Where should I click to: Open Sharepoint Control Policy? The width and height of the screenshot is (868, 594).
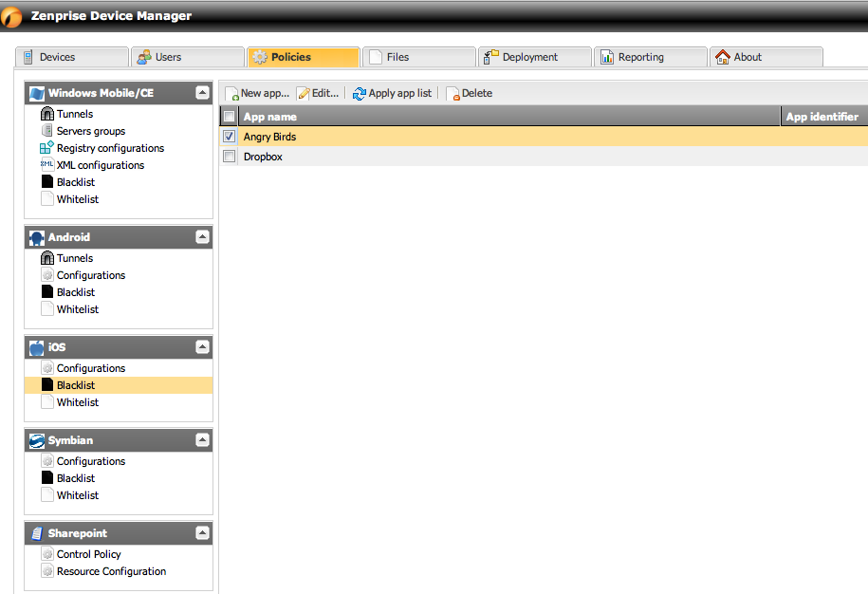[x=88, y=554]
